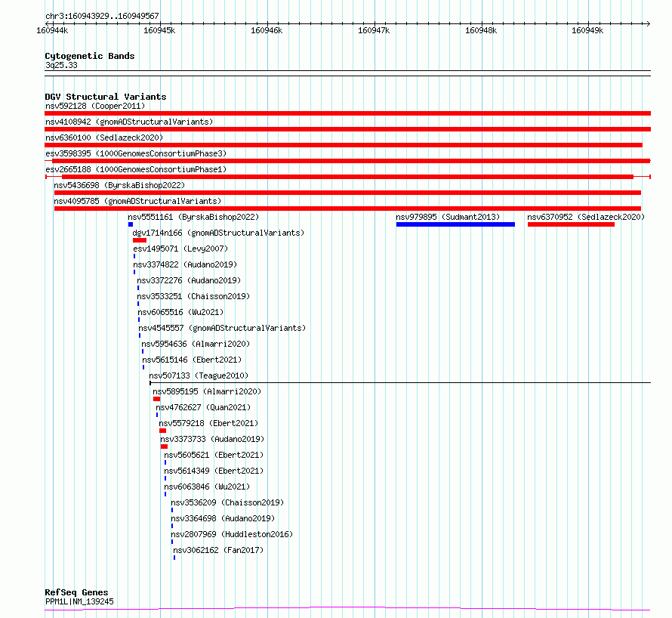Viewport: 672px width, 618px height.
Task: Select esv2665188 1000GenomesConsortiumPhase1 entry
Action: 136,169
